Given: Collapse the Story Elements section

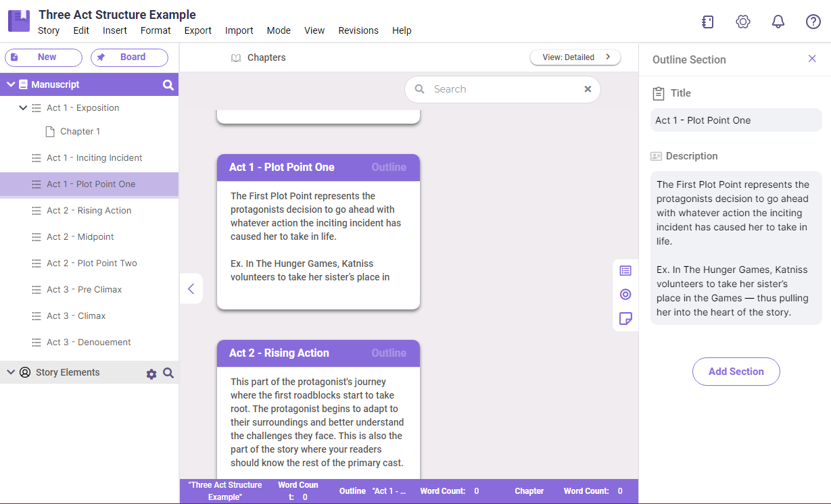Looking at the screenshot, I should coord(11,372).
